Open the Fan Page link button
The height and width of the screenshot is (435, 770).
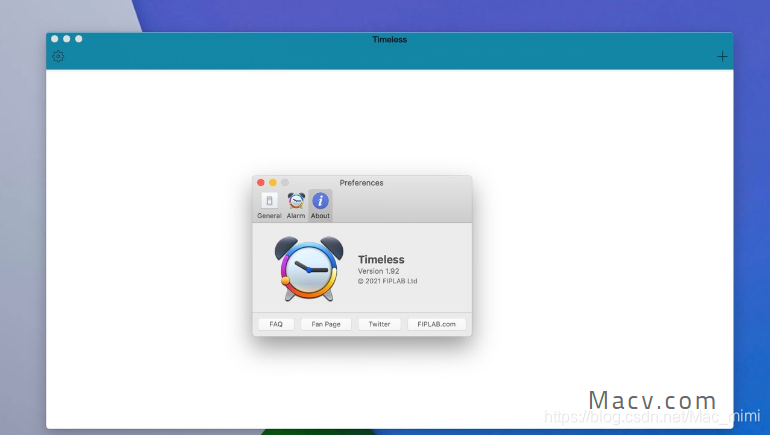point(326,324)
